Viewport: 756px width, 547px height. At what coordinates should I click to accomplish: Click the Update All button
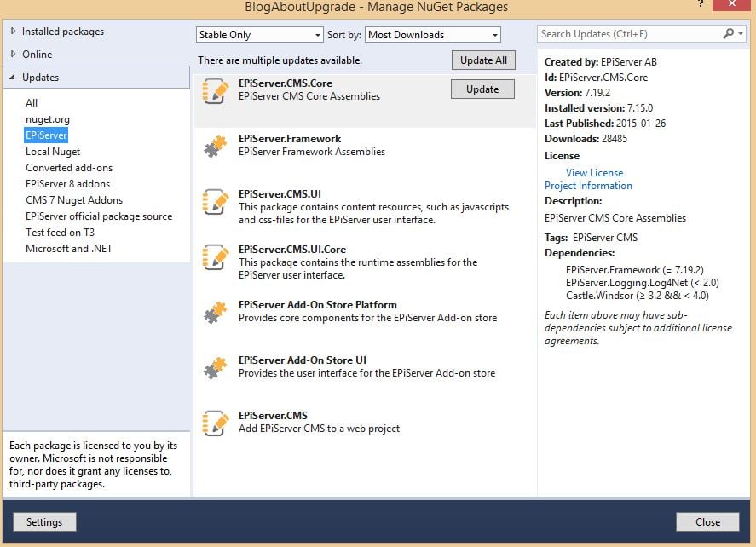click(482, 60)
